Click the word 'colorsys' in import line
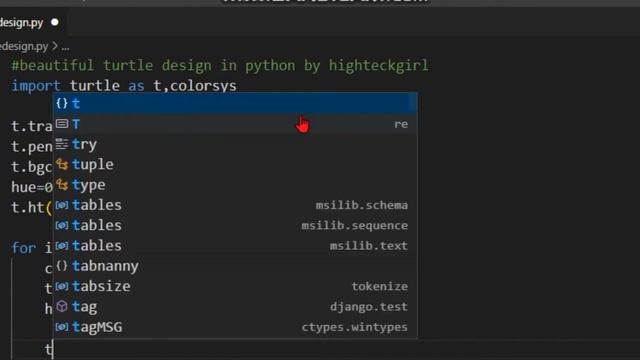 (203, 86)
